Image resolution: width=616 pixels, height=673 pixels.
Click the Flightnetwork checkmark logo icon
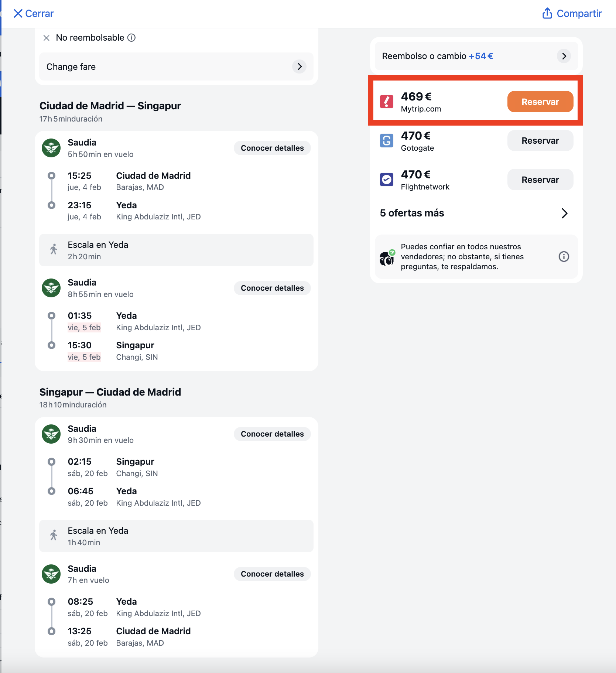387,180
